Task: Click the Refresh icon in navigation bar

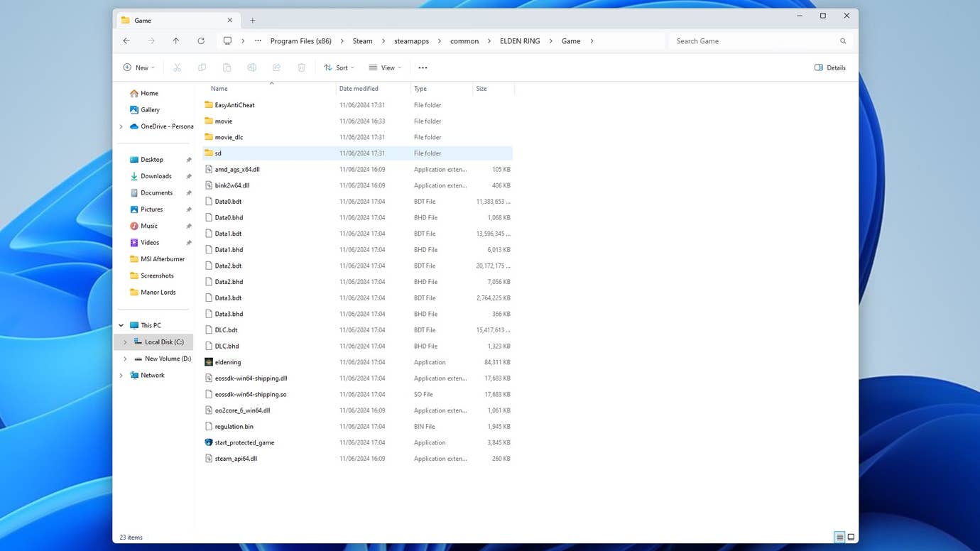Action: (x=201, y=41)
